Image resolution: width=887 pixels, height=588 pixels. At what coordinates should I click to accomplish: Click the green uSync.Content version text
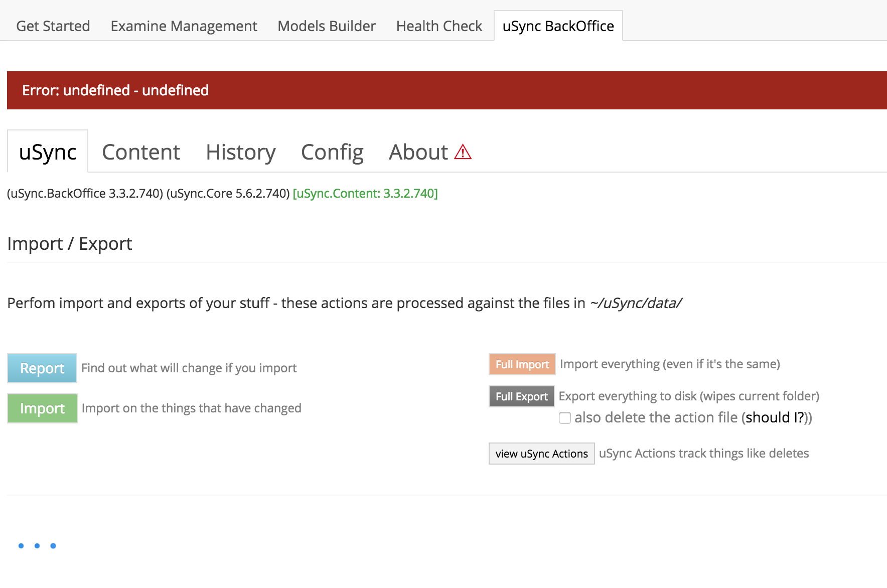365,194
